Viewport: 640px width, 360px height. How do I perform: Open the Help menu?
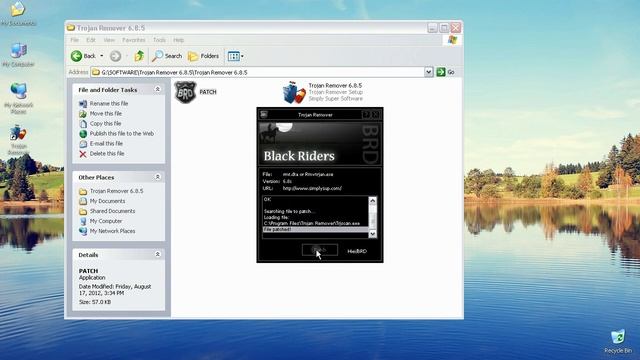tap(178, 40)
